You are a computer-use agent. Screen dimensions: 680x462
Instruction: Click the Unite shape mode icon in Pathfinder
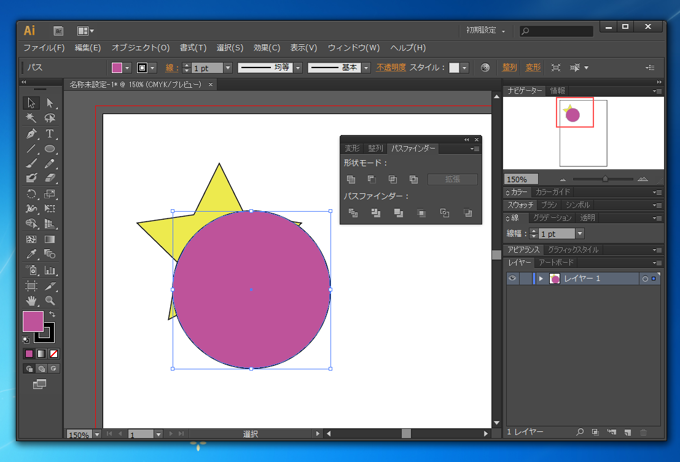point(351,179)
